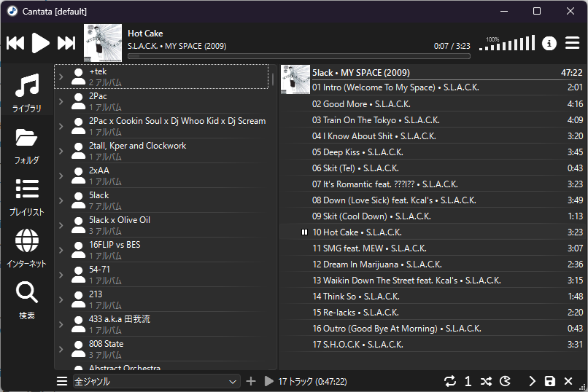This screenshot has height=392, width=588.
Task: Select track 05 Deep Kiss
Action: [432, 152]
